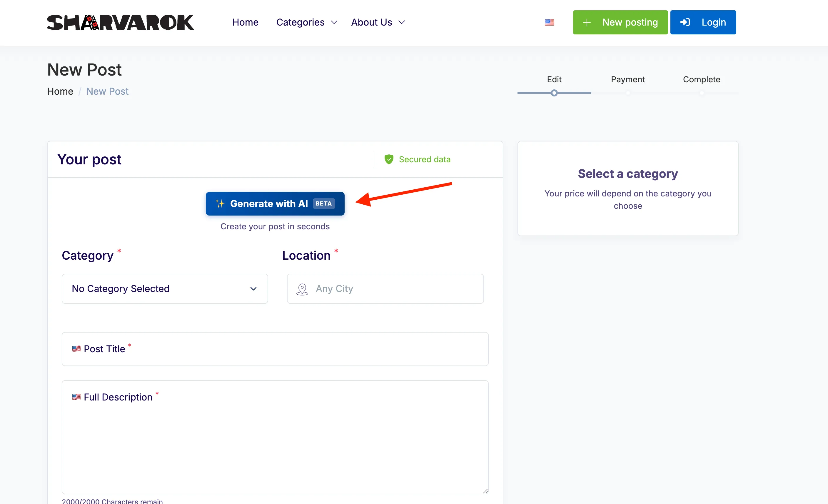The height and width of the screenshot is (504, 828).
Task: Expand the Categories menu chevron
Action: click(334, 22)
